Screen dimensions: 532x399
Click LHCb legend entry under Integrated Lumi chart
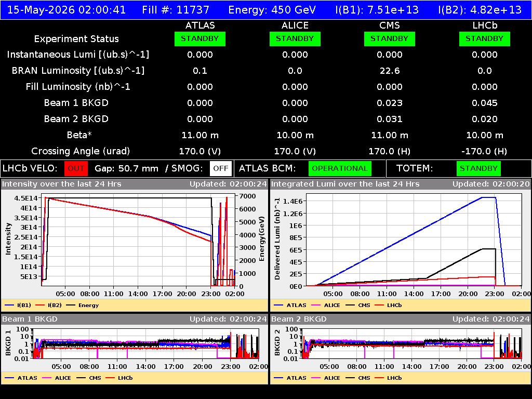[x=388, y=305]
